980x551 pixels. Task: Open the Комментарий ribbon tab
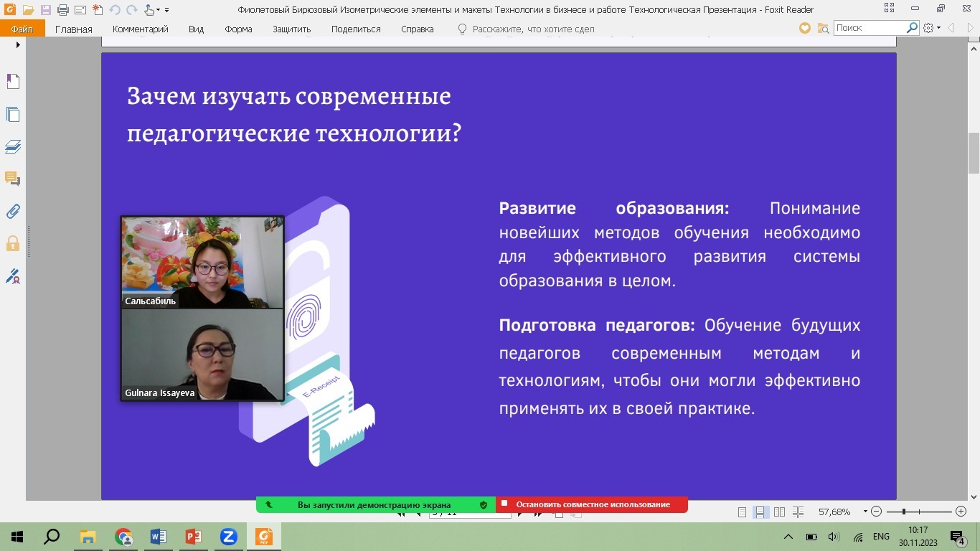point(141,29)
